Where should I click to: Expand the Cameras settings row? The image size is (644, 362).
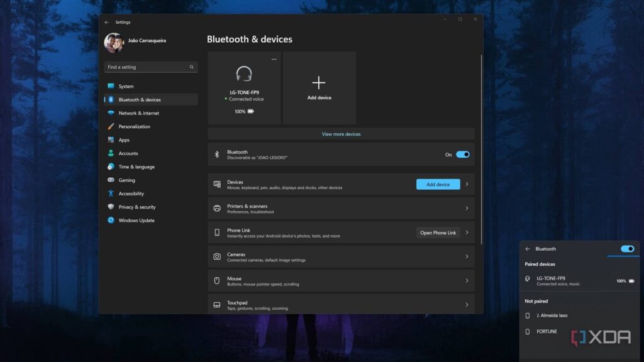coord(467,256)
